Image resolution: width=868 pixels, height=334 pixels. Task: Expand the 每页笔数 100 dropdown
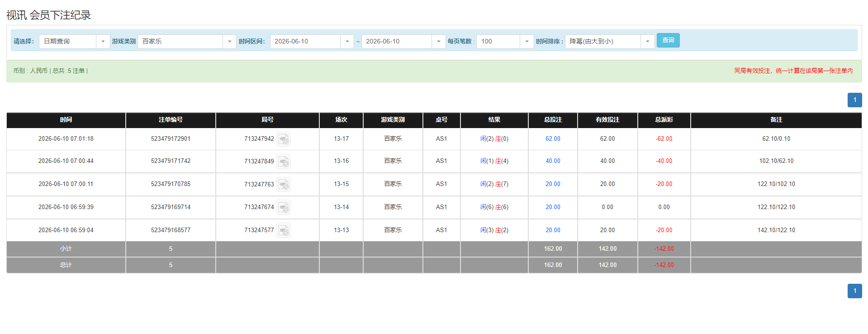[505, 41]
